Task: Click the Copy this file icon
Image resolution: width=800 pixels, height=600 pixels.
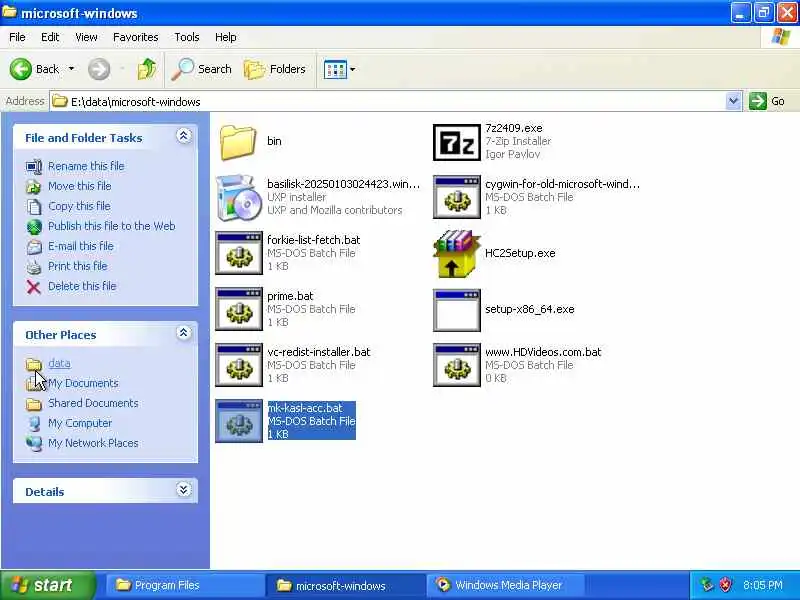Action: [34, 206]
